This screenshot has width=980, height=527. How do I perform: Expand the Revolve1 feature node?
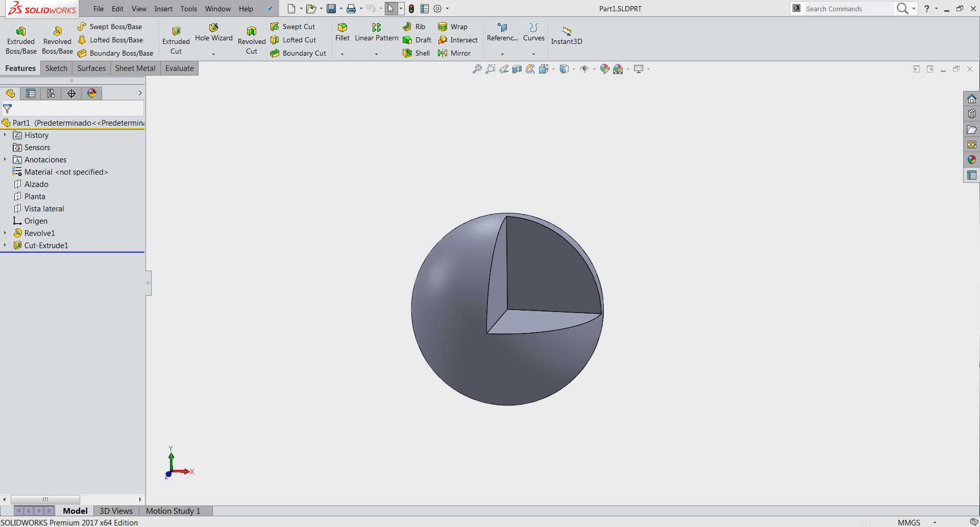[5, 233]
